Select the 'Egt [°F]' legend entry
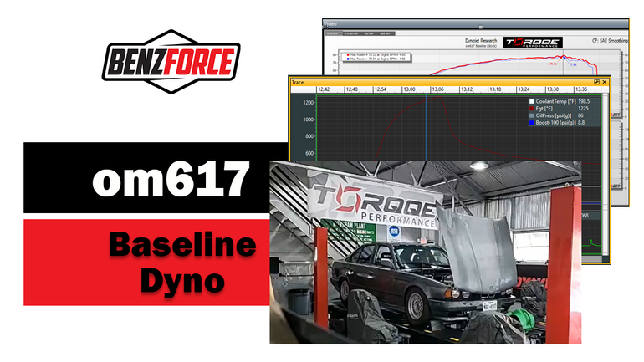This screenshot has height=362, width=644. point(544,109)
